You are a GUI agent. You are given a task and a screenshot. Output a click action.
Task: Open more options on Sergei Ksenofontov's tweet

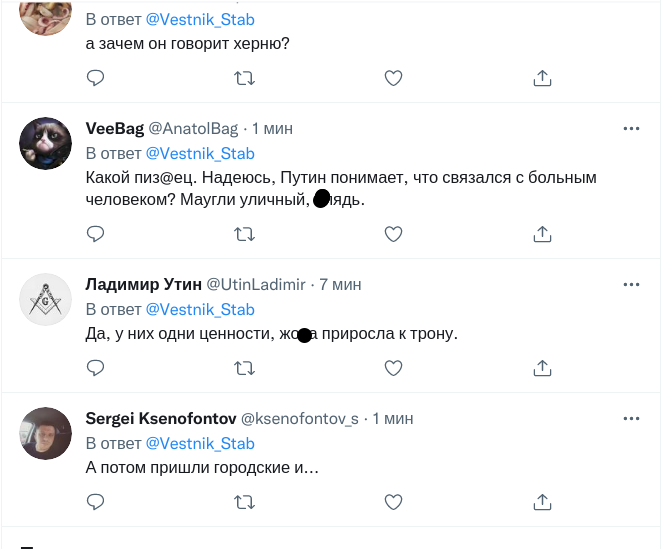(x=631, y=417)
